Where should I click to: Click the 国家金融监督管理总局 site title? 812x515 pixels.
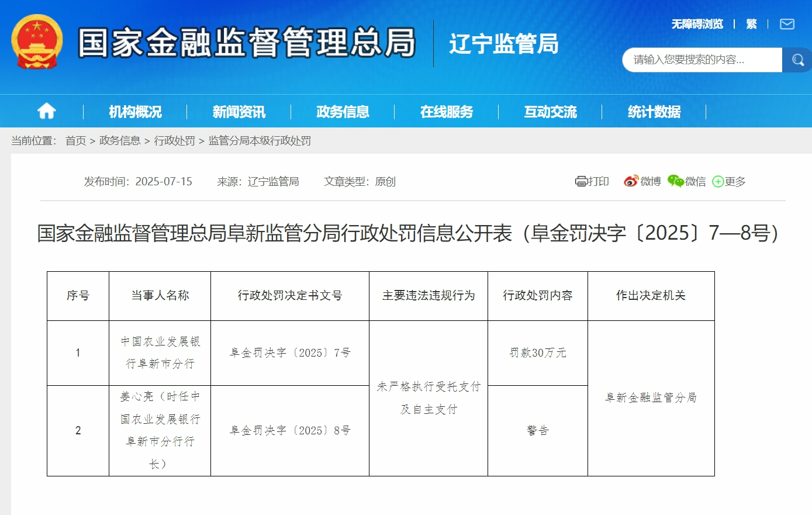(247, 43)
